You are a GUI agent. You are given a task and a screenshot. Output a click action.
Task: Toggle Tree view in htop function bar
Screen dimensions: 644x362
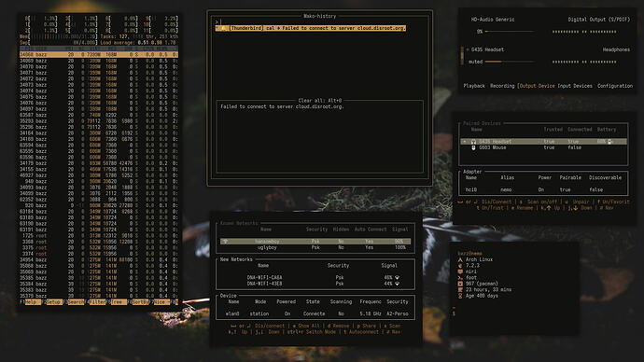click(x=119, y=301)
